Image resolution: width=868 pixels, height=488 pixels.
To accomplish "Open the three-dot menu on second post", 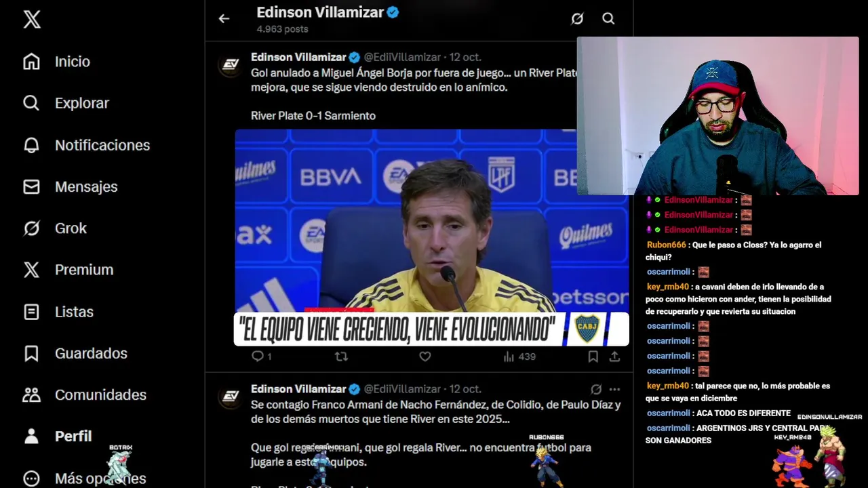I will pyautogui.click(x=614, y=389).
